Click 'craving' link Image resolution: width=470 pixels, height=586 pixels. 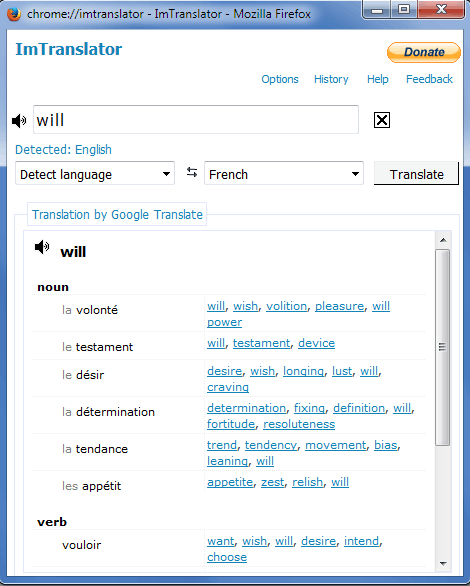(x=228, y=387)
